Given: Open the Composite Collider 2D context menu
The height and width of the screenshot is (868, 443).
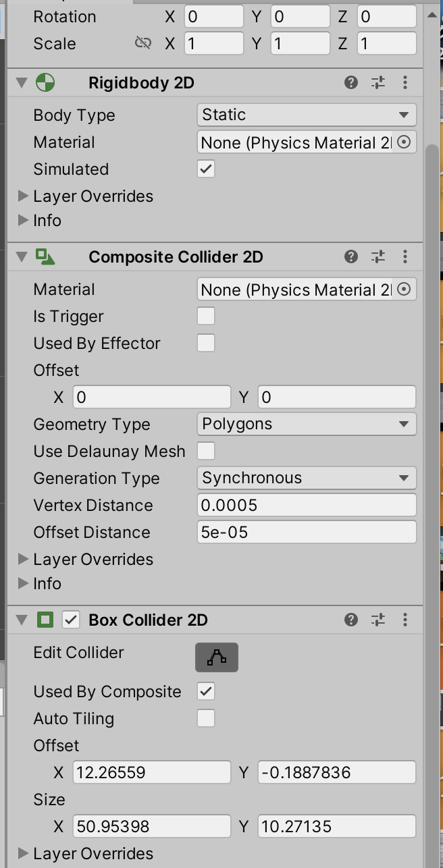Looking at the screenshot, I should pos(405,256).
